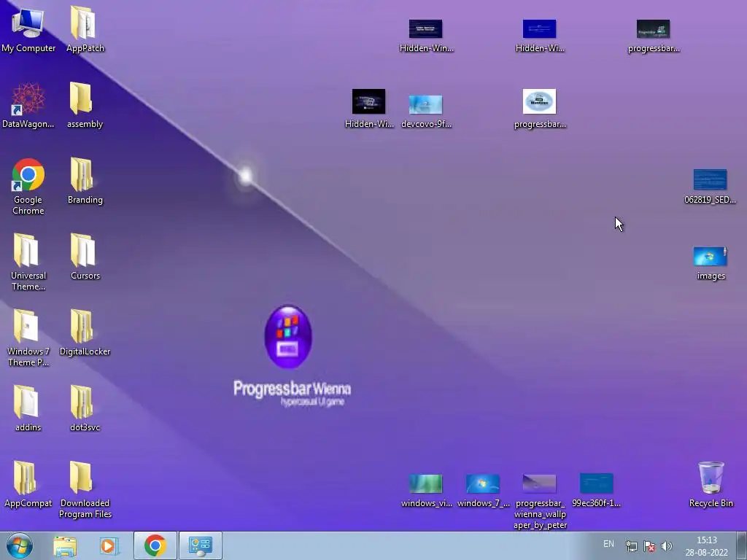Select the Universal Theme folder

tap(28, 262)
